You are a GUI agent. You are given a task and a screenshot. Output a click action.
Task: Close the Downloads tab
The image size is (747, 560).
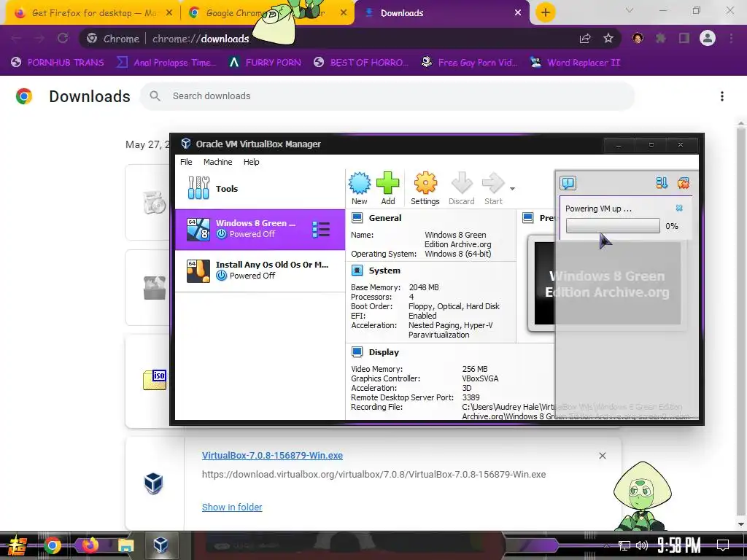coord(518,13)
